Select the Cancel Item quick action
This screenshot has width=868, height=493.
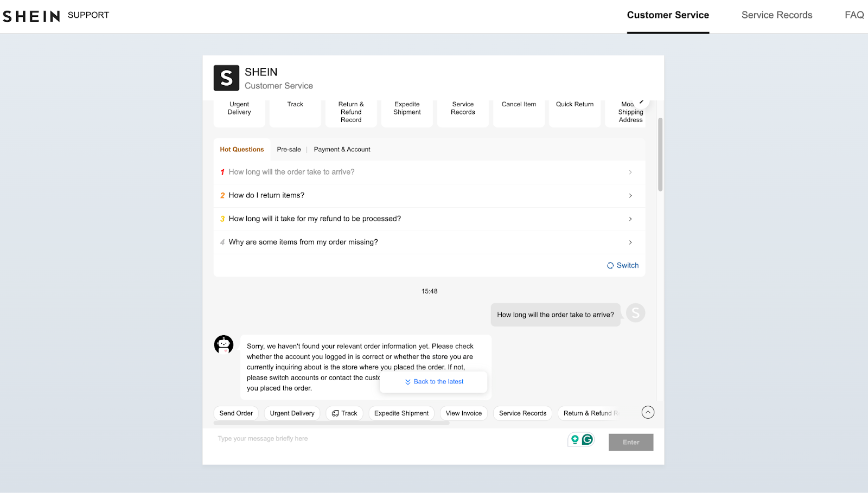click(518, 104)
